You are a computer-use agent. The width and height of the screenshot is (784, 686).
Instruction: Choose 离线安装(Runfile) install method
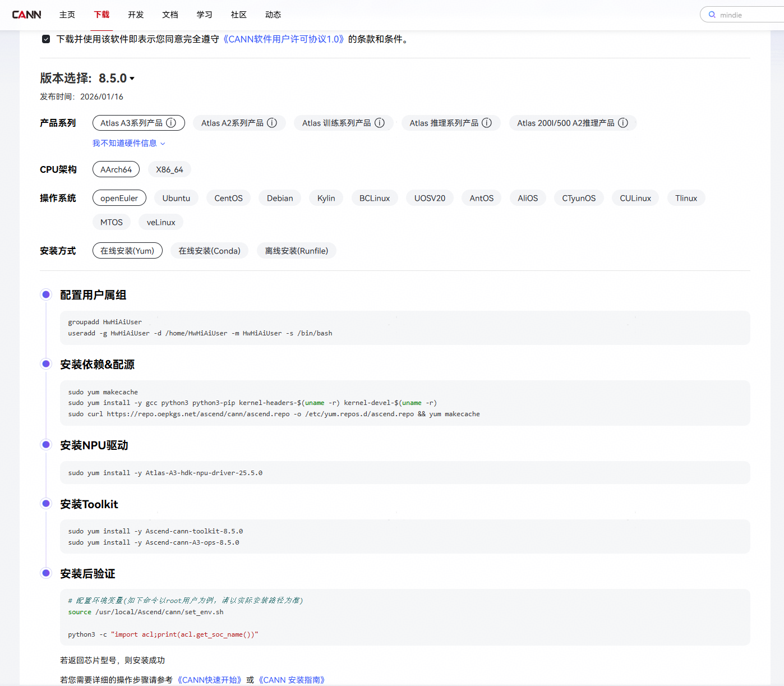pos(297,251)
